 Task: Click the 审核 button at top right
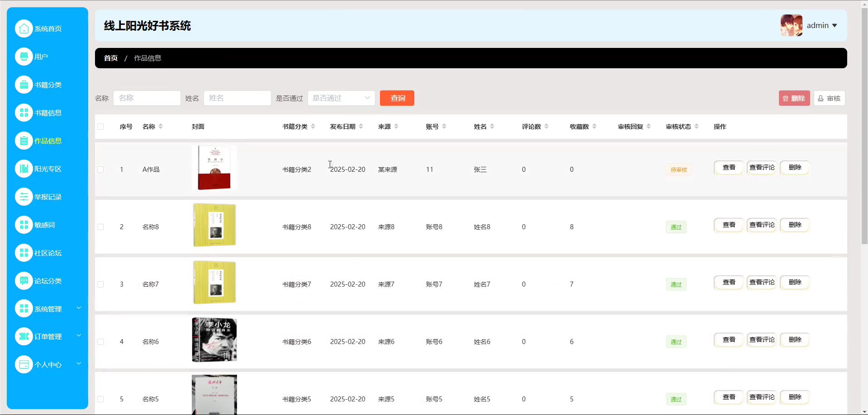(830, 98)
